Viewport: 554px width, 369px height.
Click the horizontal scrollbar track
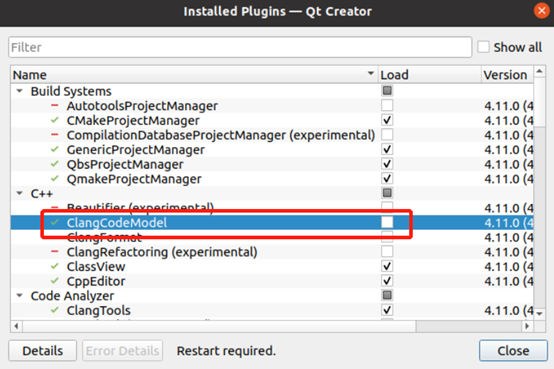click(x=468, y=326)
